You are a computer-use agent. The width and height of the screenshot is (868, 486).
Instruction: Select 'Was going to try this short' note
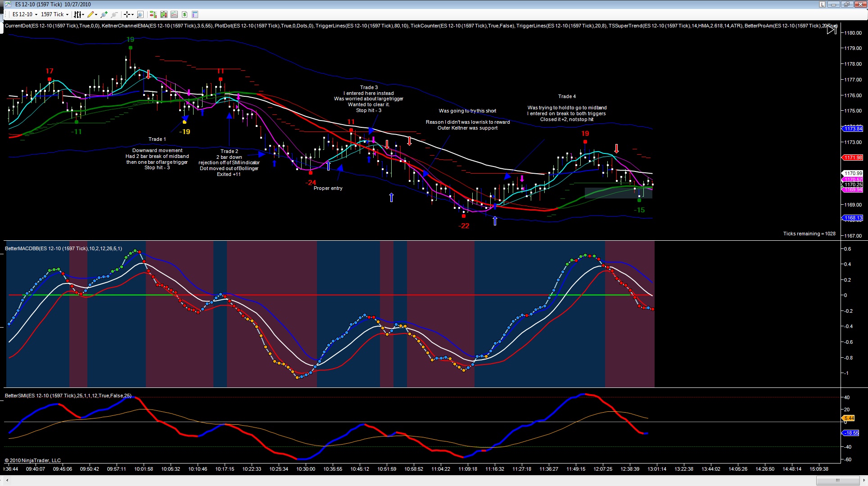pyautogui.click(x=467, y=111)
